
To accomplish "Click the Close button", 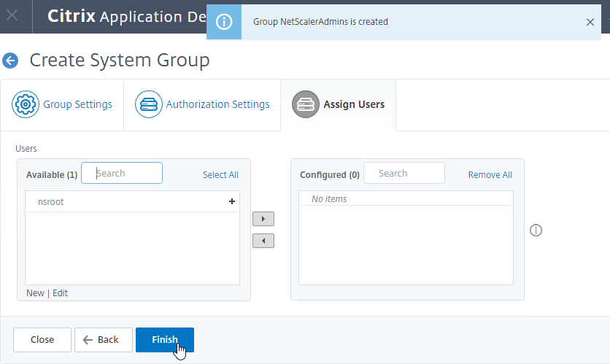I will tap(42, 340).
